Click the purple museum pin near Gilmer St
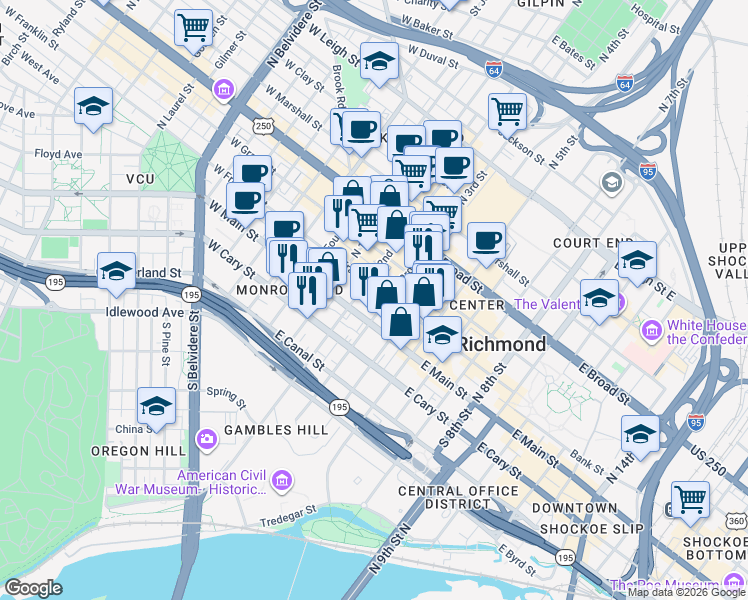Screen dimensions: 748x600 223,89
